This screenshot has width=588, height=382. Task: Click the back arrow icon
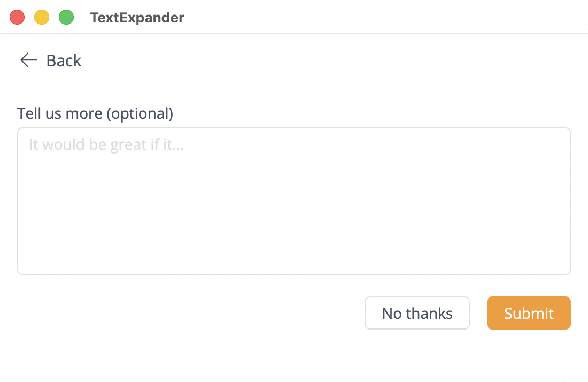pos(28,60)
